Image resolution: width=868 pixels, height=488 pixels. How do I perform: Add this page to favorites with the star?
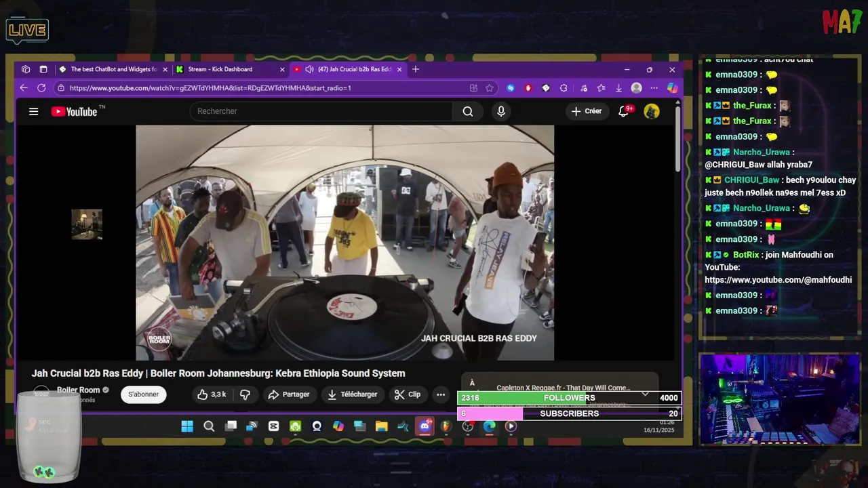point(490,88)
